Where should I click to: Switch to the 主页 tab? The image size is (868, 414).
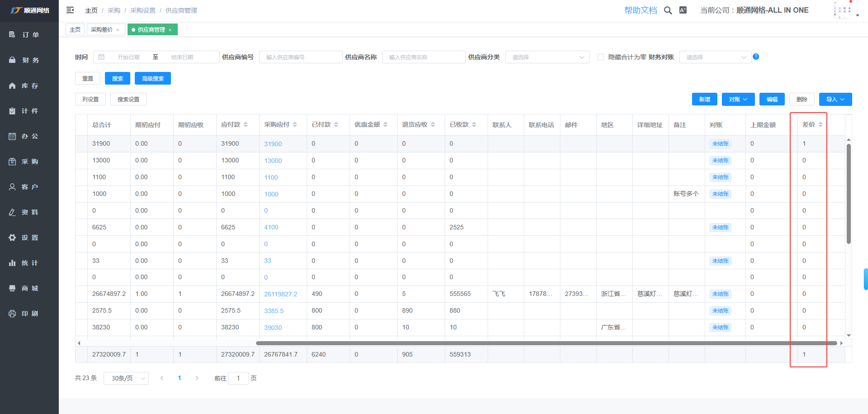coord(75,30)
